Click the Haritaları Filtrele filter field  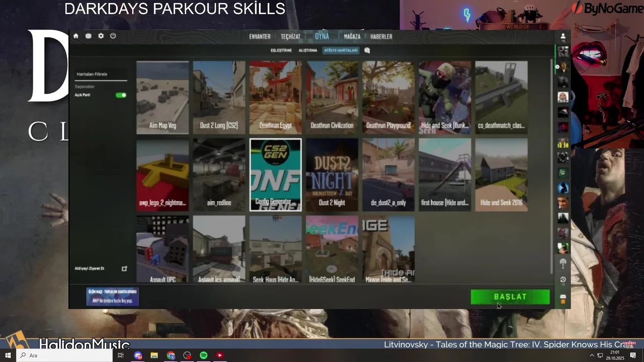coord(101,74)
